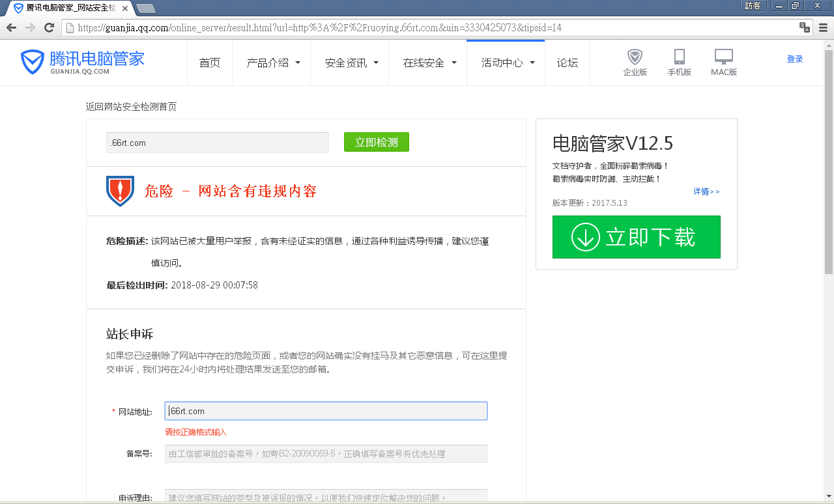Click the 危险 - 网站含有违规内容 warning title
834x504 pixels.
231,191
